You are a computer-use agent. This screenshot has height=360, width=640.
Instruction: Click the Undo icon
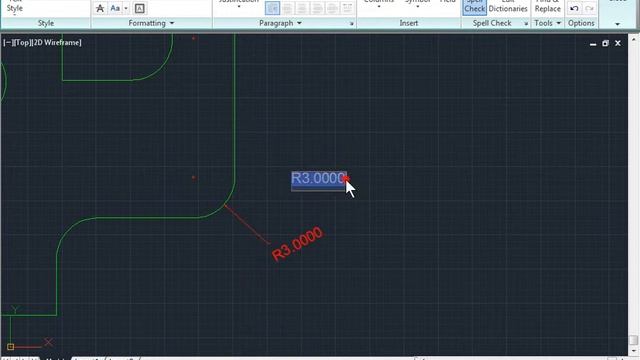tap(574, 8)
